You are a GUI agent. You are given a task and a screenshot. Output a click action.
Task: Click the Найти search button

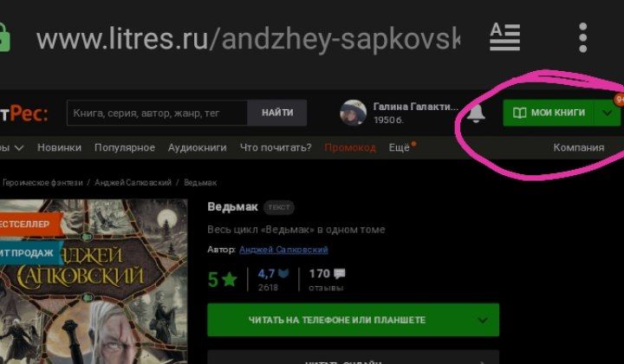click(x=277, y=113)
